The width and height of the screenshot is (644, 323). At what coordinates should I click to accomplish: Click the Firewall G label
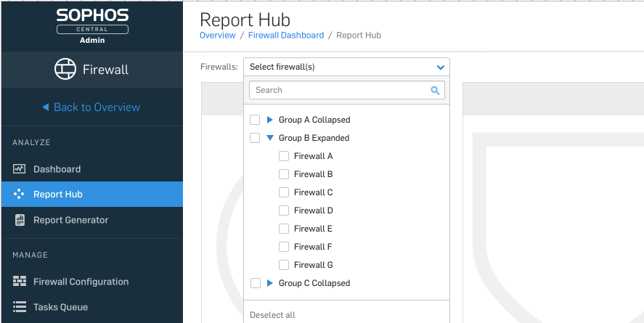coord(314,265)
